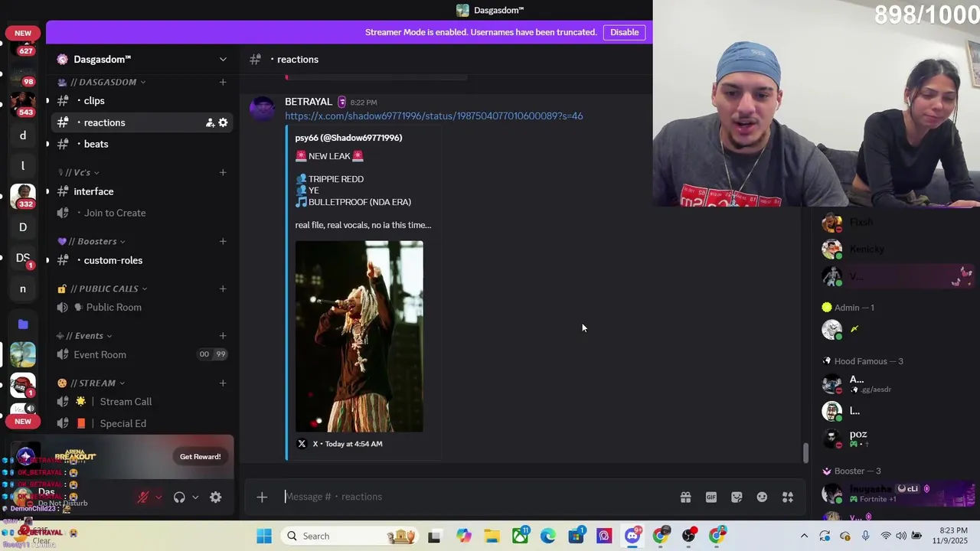Join the Stream Call voice channel

point(142,401)
